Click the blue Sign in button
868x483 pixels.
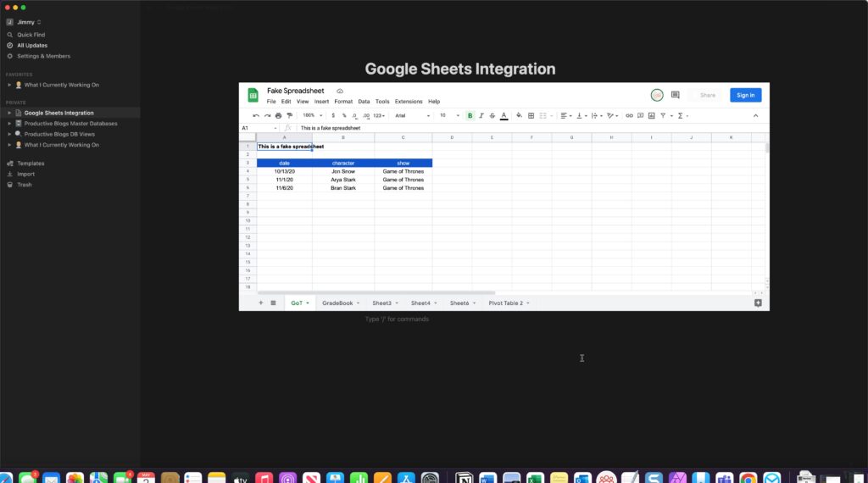pos(746,95)
